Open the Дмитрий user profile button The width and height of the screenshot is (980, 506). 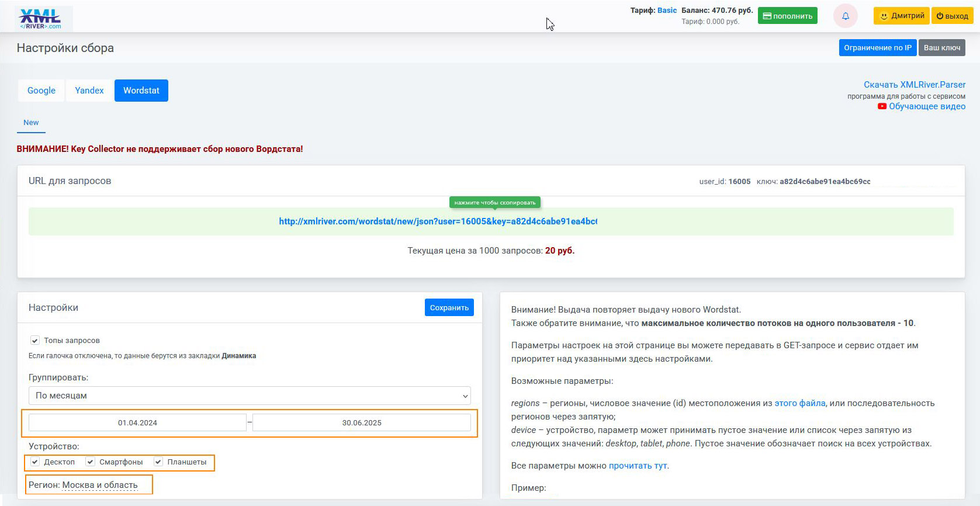click(x=902, y=16)
